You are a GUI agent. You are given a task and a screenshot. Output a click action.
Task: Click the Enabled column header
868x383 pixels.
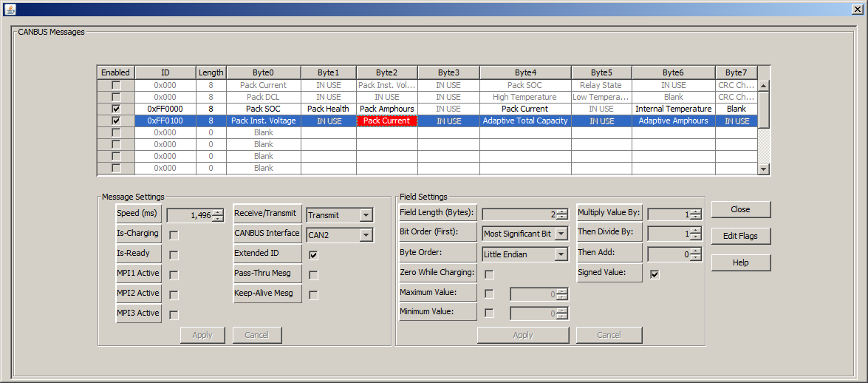(x=116, y=72)
